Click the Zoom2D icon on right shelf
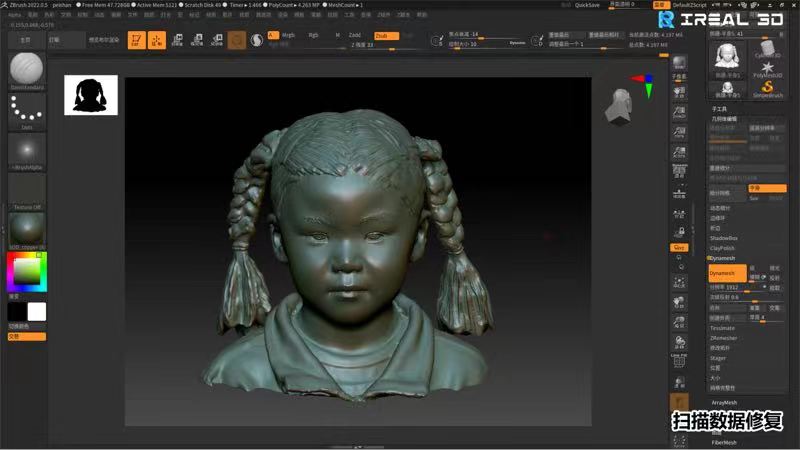The height and width of the screenshot is (450, 800). (679, 112)
